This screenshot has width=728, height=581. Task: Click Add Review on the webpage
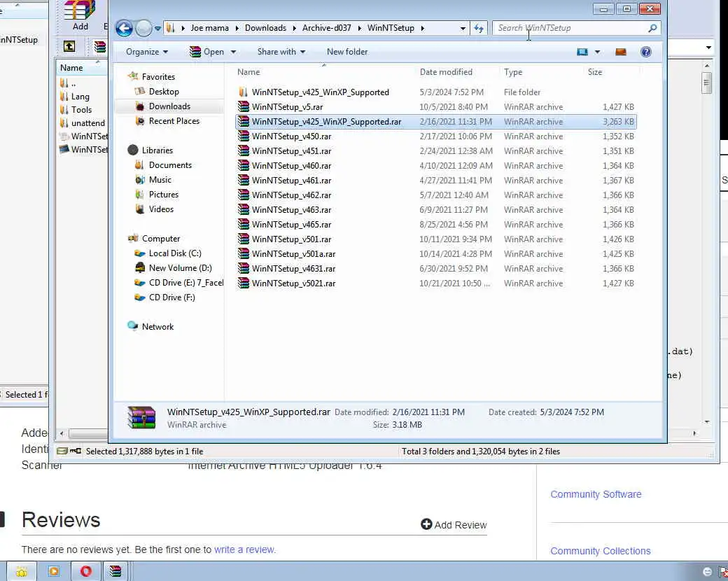click(454, 525)
